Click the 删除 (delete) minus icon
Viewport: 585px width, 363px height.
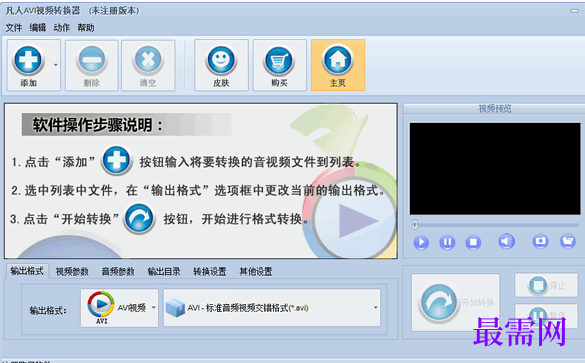(x=92, y=60)
